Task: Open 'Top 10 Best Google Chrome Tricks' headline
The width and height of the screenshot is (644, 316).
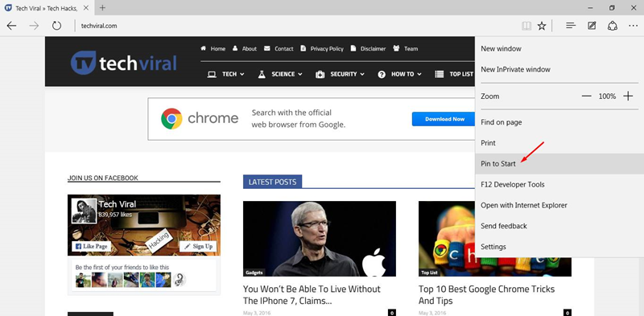Action: point(487,294)
